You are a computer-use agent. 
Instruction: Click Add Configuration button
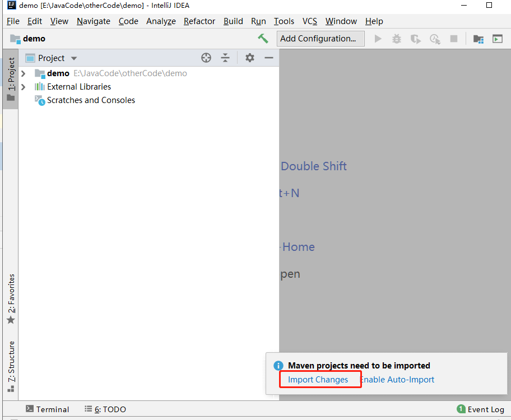[320, 39]
